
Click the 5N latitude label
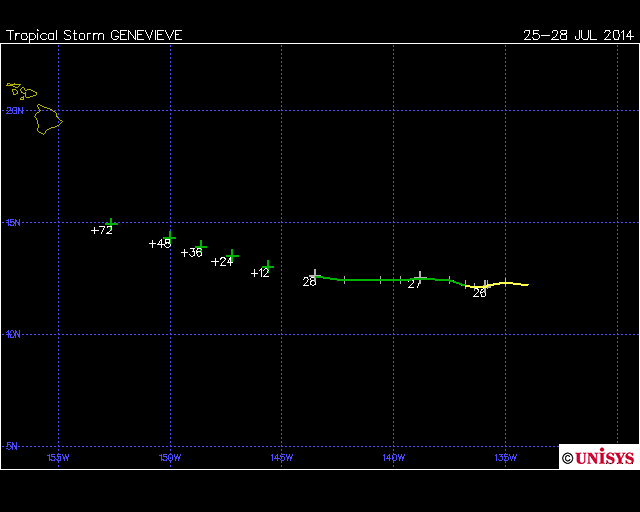[12, 446]
